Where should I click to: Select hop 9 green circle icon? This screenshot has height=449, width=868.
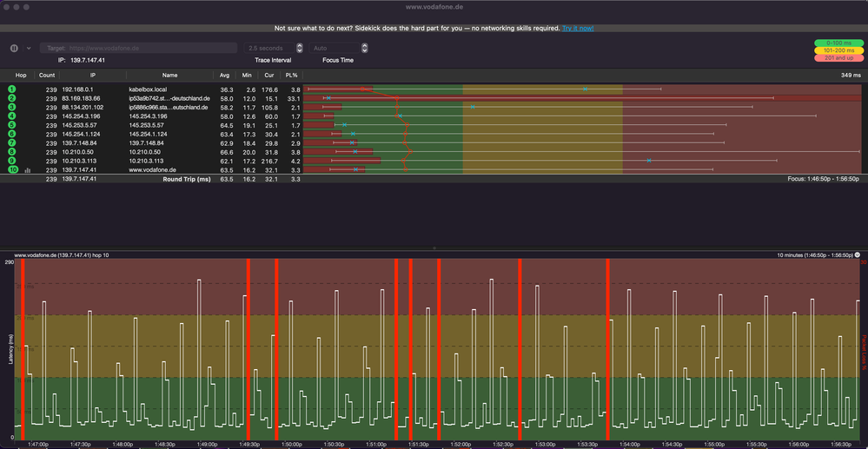point(12,161)
